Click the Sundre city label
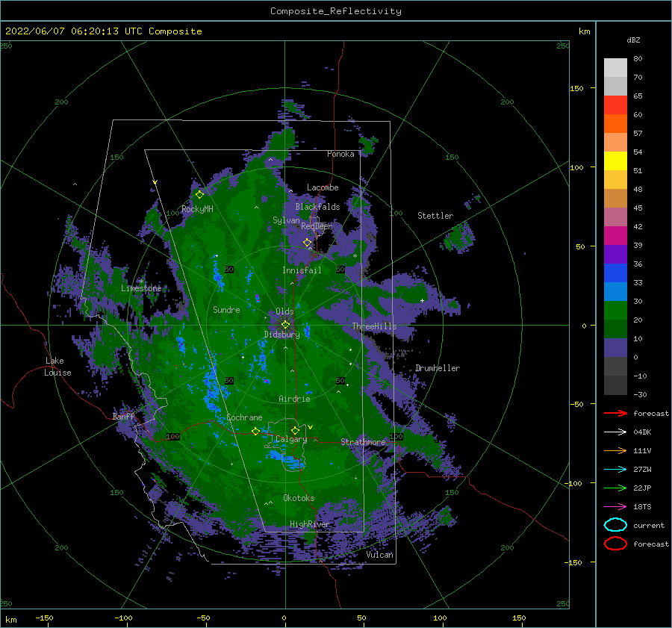 [x=226, y=309]
